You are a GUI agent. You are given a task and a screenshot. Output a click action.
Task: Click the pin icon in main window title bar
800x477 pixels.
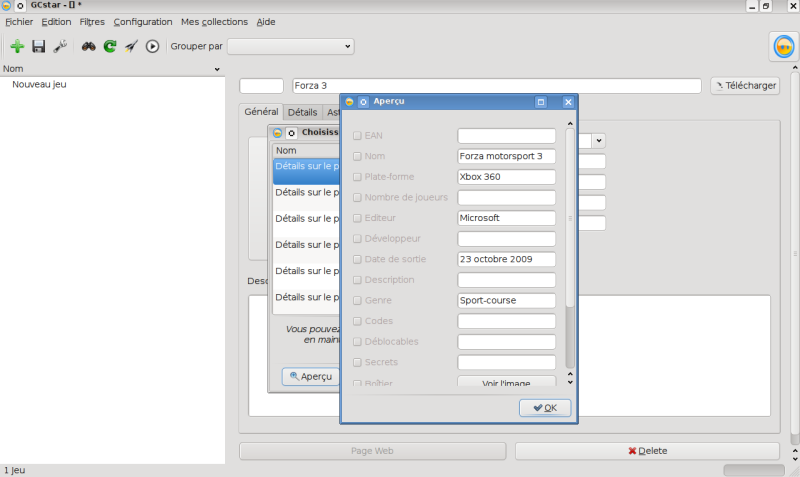20,6
